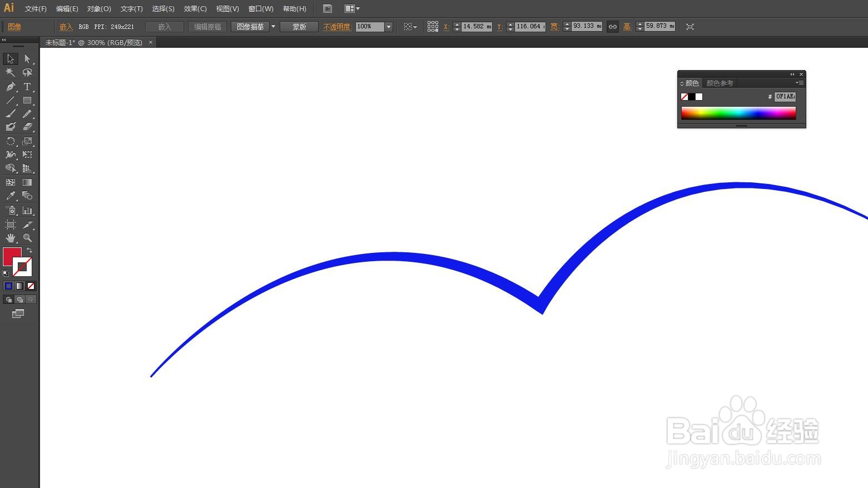868x488 pixels.
Task: Open 文字(T) menu
Action: click(131, 9)
